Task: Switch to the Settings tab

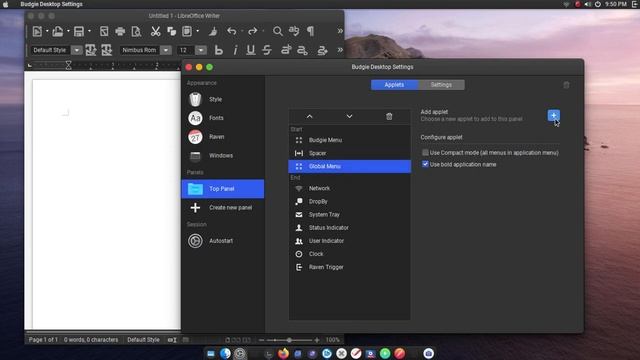Action: (x=441, y=85)
